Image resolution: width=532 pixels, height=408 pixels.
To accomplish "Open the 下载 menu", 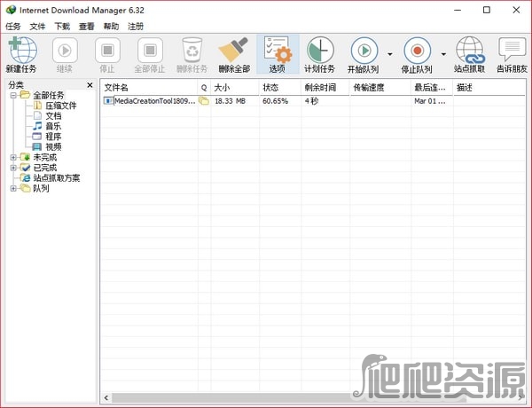I will [62, 26].
